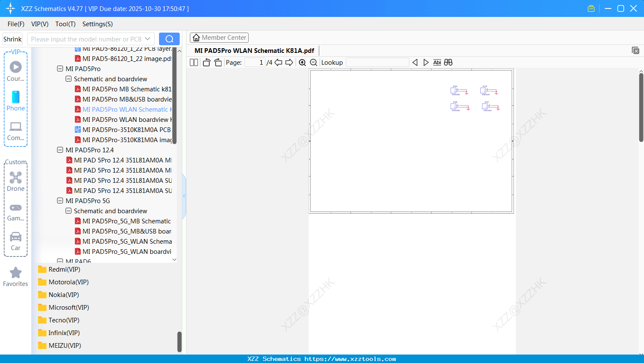Open the VIP(V) menu

tap(40, 24)
